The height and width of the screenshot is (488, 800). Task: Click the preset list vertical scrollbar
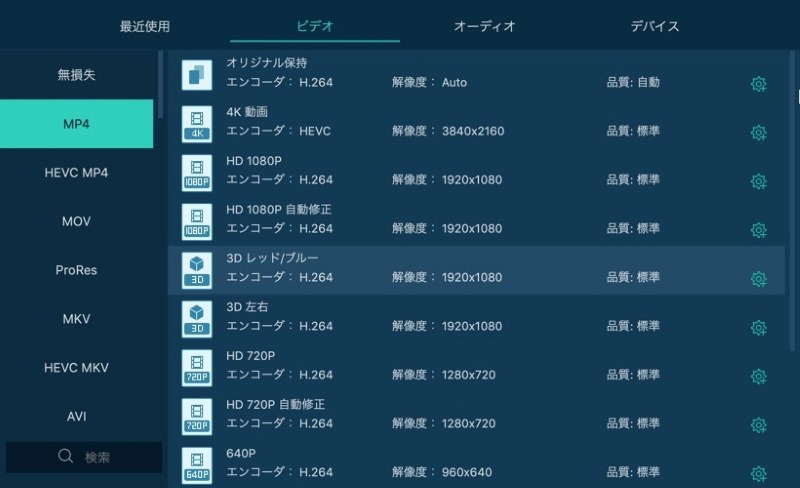(x=796, y=200)
